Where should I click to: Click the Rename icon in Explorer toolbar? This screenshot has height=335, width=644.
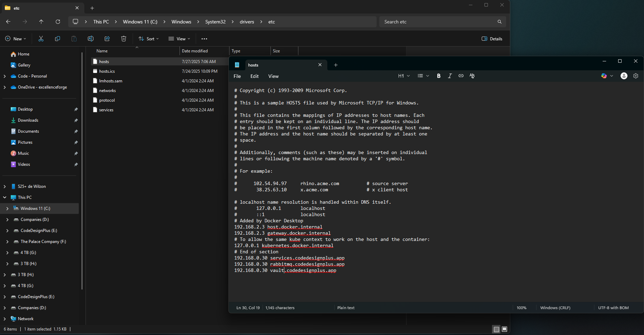(x=91, y=39)
